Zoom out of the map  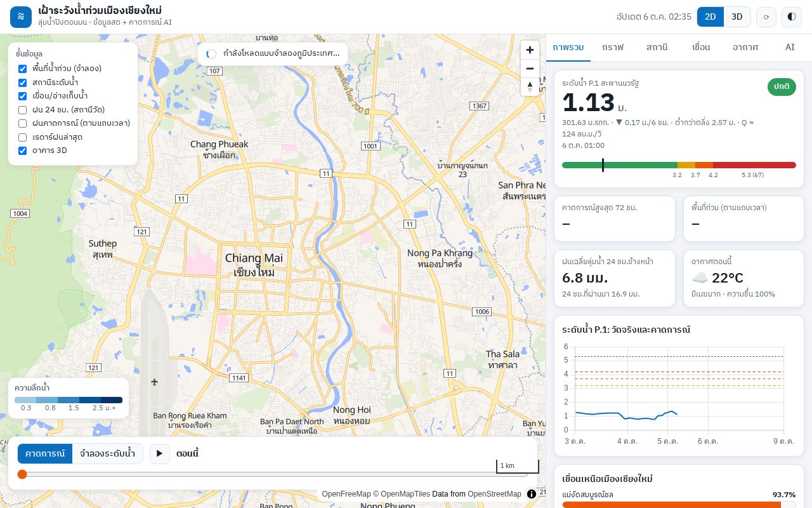point(530,69)
